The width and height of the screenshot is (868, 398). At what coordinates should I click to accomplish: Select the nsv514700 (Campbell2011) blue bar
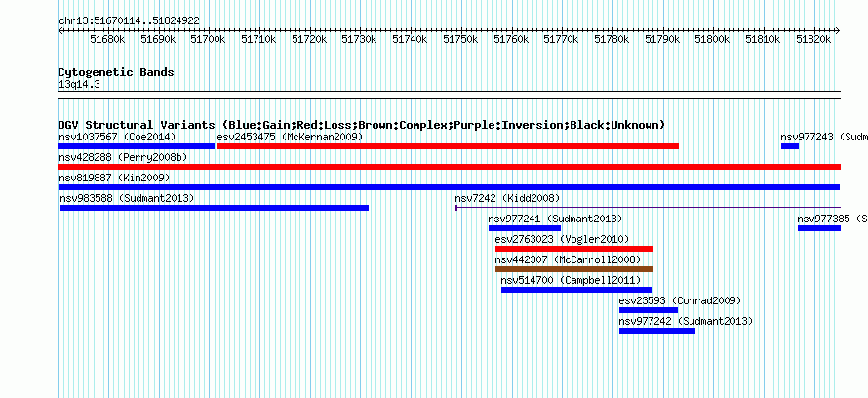click(x=576, y=290)
